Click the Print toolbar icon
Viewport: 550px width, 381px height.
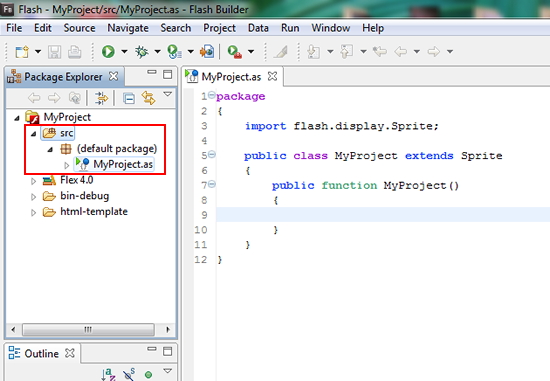pos(75,52)
